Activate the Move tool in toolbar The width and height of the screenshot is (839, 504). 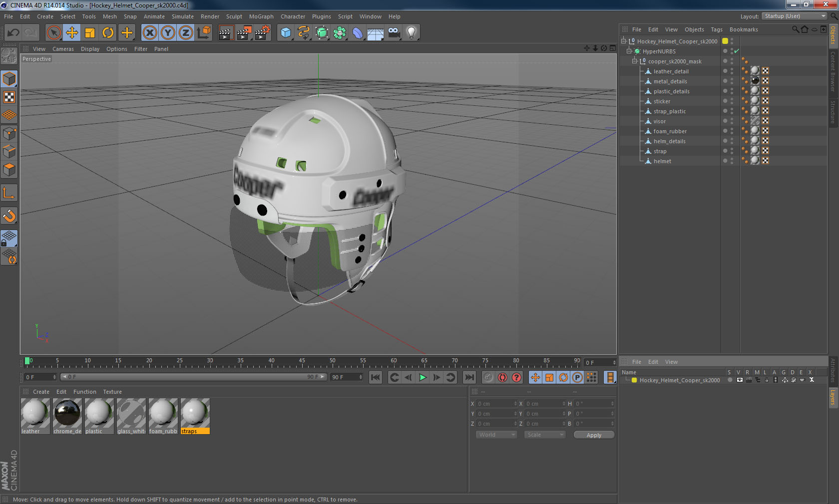point(72,33)
